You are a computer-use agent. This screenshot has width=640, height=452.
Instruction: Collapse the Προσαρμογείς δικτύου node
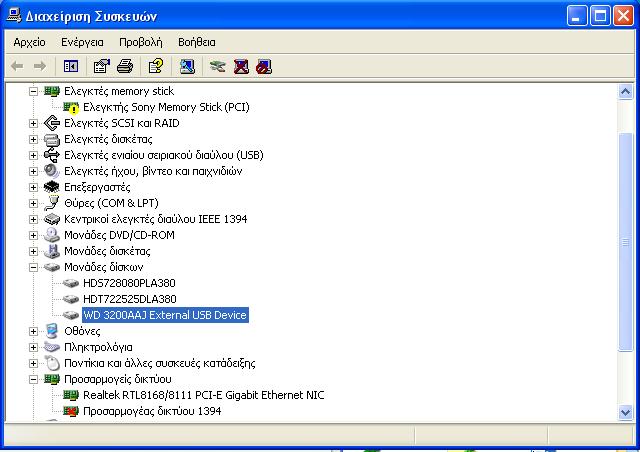[33, 379]
